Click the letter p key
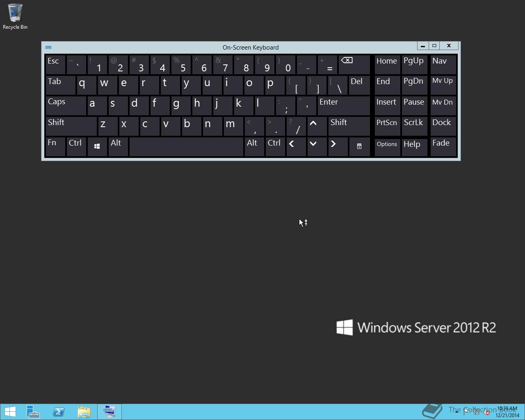This screenshot has width=525, height=420. [x=275, y=85]
